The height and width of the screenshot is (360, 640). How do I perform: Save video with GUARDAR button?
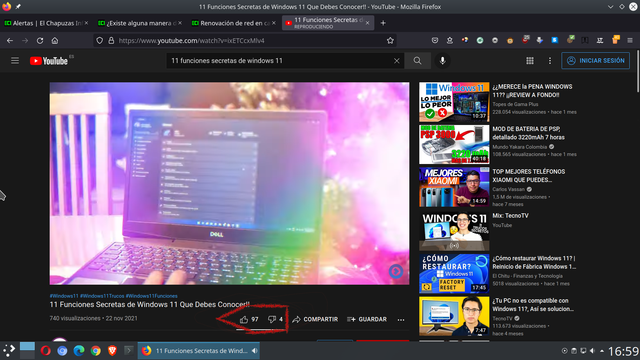[x=367, y=319]
